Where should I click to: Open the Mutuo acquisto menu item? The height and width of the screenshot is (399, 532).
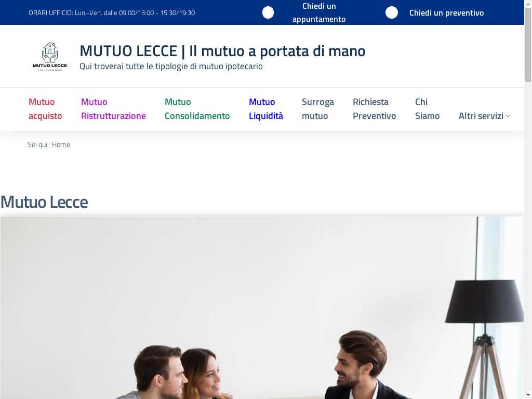click(45, 109)
